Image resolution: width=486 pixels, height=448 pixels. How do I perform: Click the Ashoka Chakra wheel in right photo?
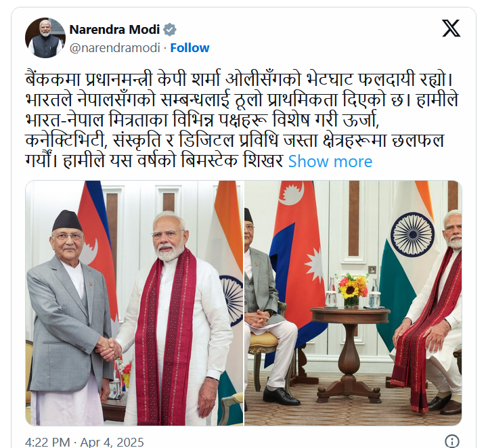coord(412,234)
